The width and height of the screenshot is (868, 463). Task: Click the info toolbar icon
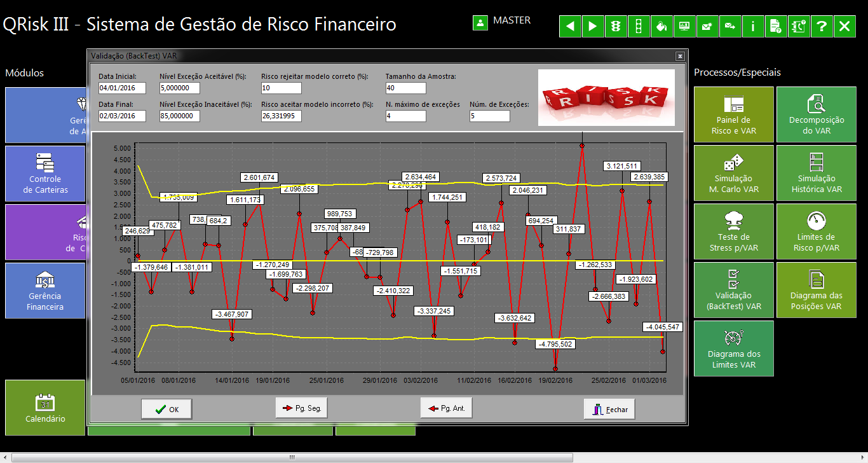(753, 26)
